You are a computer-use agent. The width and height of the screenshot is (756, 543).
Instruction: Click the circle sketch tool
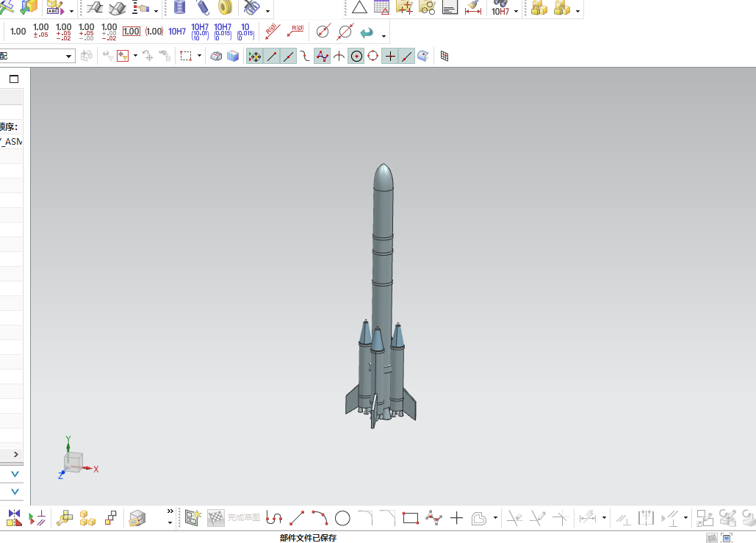coord(342,518)
